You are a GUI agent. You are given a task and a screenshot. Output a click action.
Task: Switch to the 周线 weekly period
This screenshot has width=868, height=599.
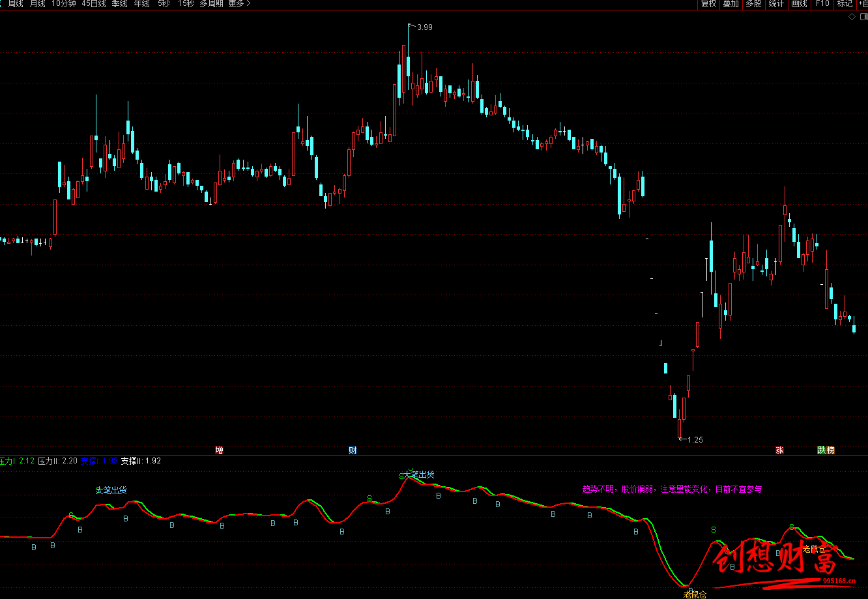click(14, 4)
